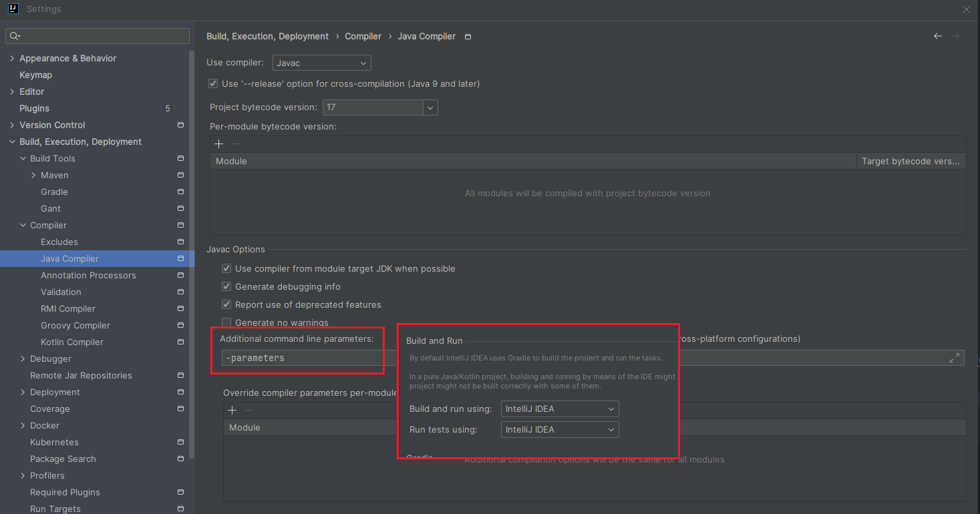Click + under Override compiler parameters per-module

(232, 410)
